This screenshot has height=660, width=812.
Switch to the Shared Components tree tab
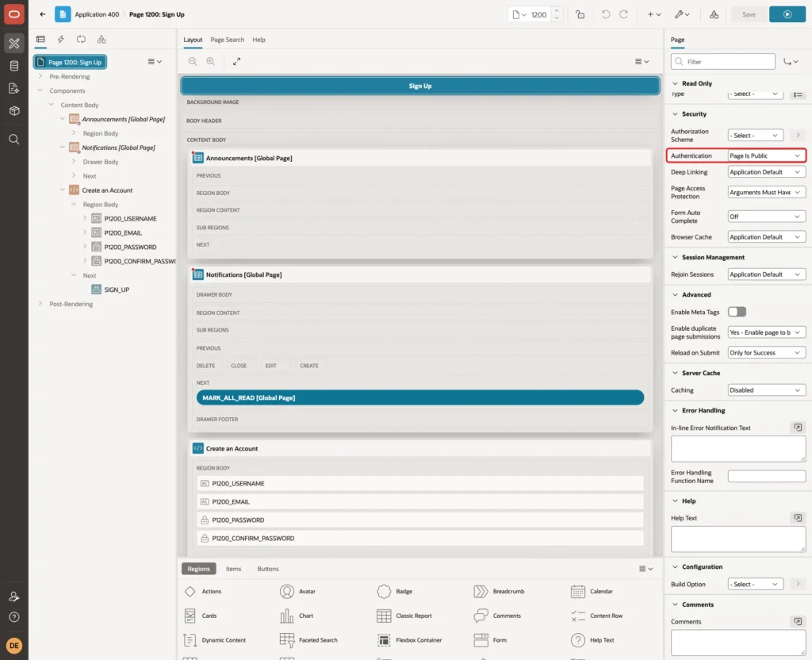pos(101,40)
